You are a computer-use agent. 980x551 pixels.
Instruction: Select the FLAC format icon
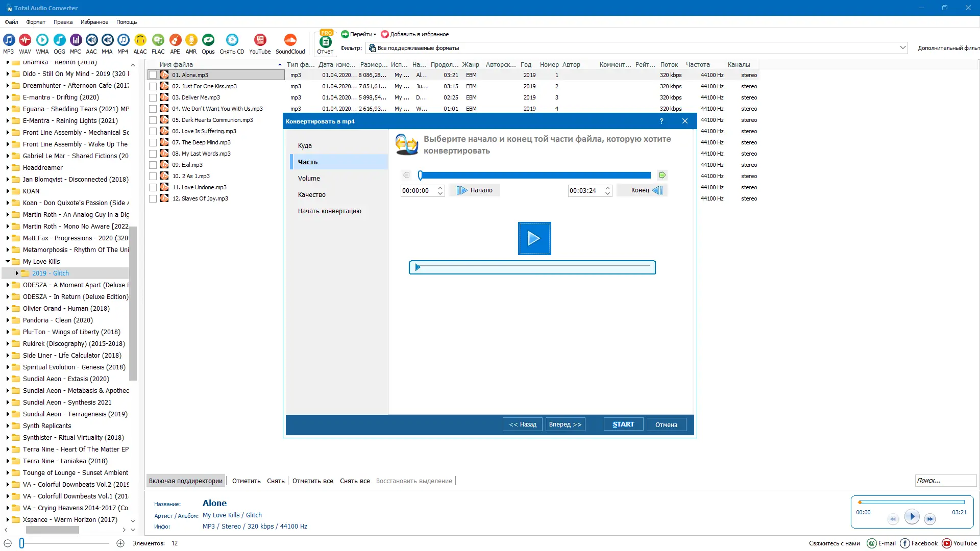158,40
